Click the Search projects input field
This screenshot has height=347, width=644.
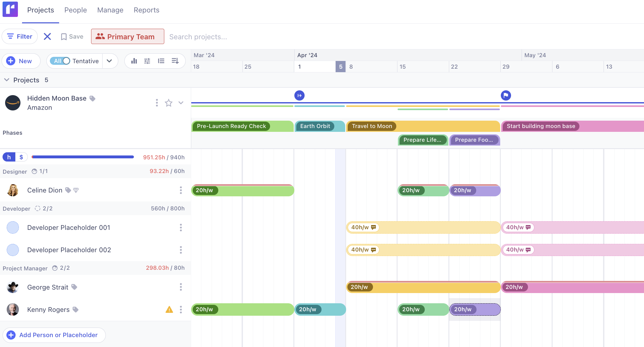[198, 37]
